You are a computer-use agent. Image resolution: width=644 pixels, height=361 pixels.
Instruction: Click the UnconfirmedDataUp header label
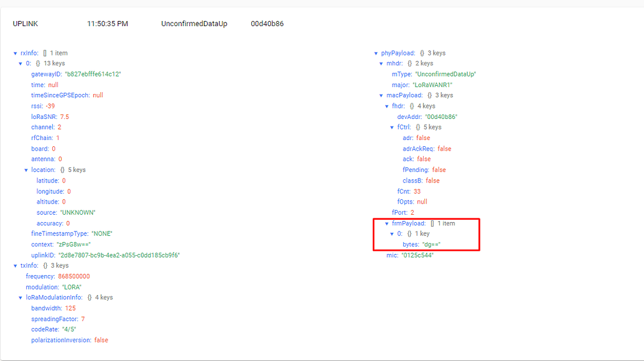coord(193,24)
